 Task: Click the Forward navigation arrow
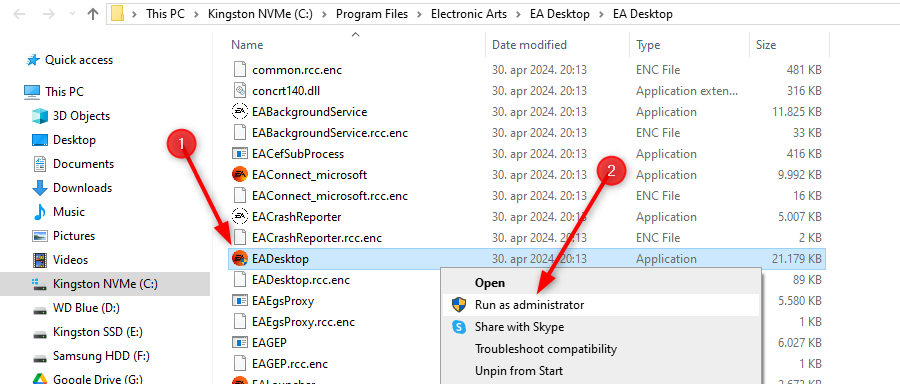click(48, 14)
